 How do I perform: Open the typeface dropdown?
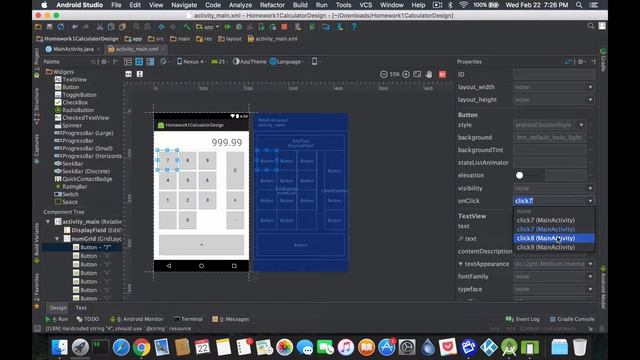click(x=590, y=289)
